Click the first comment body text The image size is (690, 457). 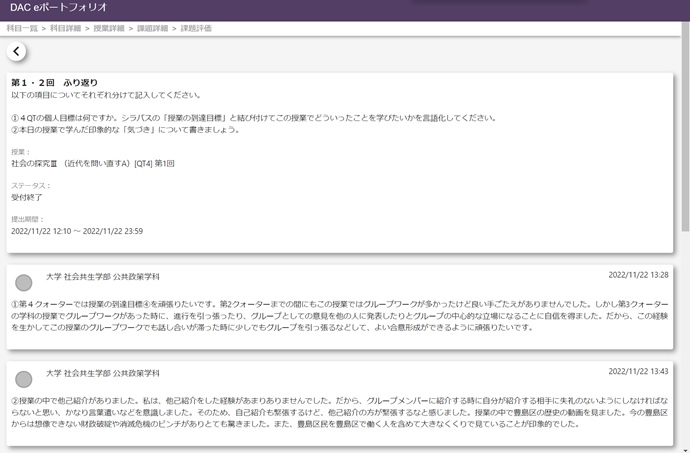pyautogui.click(x=340, y=314)
